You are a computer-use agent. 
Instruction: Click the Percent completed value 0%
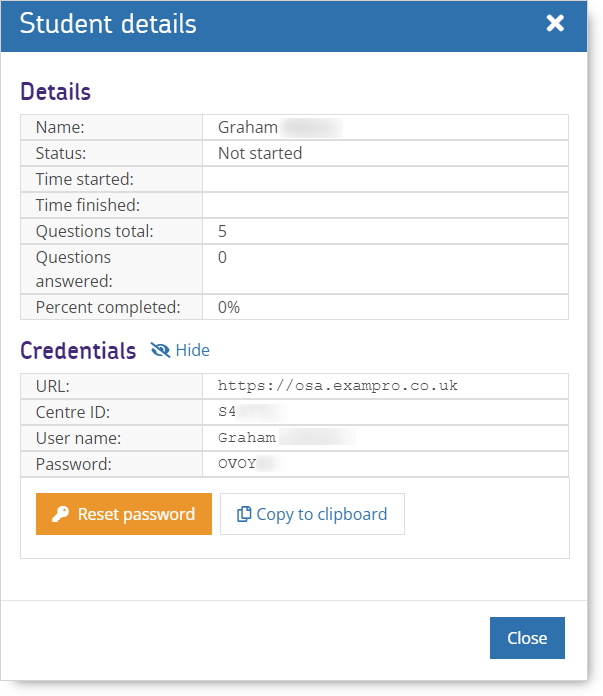[x=229, y=307]
